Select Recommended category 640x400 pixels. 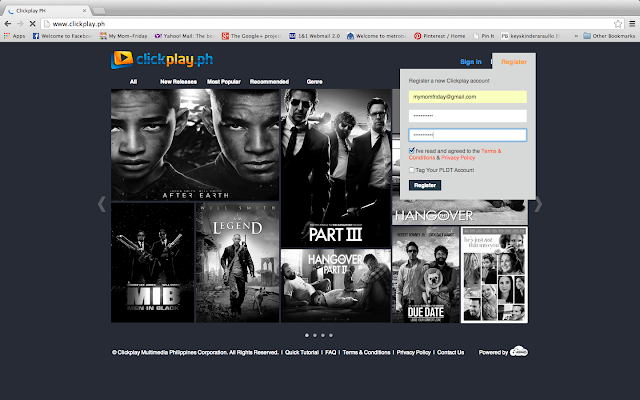pos(269,82)
